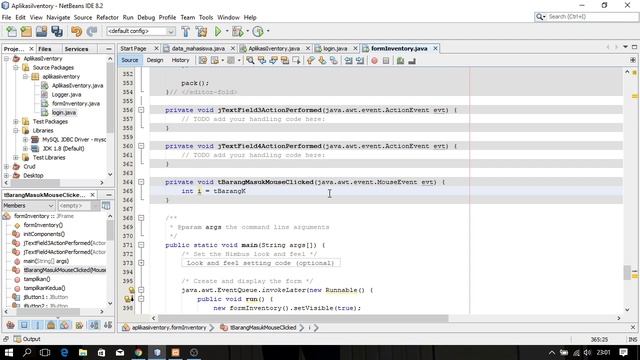
Task: Click the Clean and Build icon
Action: 201,31
